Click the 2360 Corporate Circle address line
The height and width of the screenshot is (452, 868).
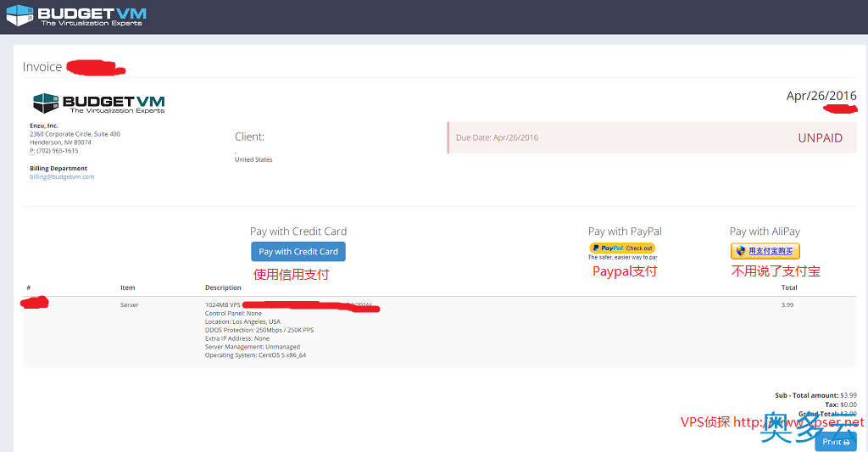point(75,134)
